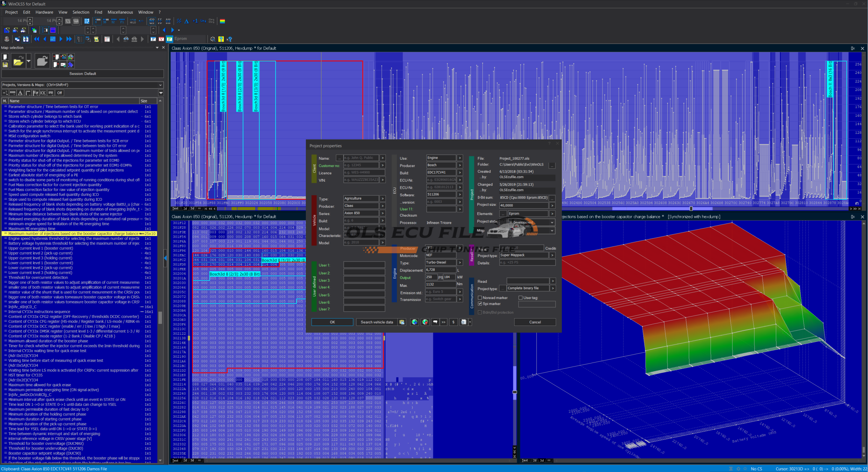Expand Project state 'in development' dropdown

[x=552, y=222]
